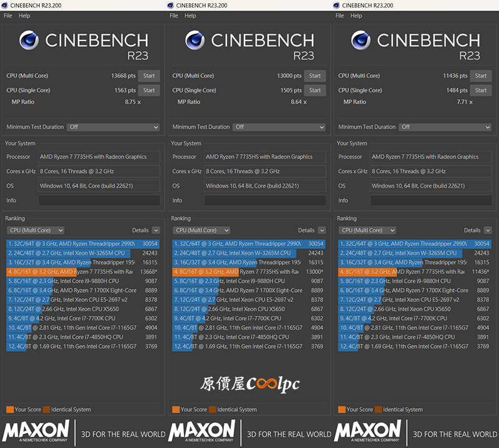The image size is (499, 448).
Task: Open Minimum Test Duration dropdown in the 13000 pts window
Action: (279, 127)
